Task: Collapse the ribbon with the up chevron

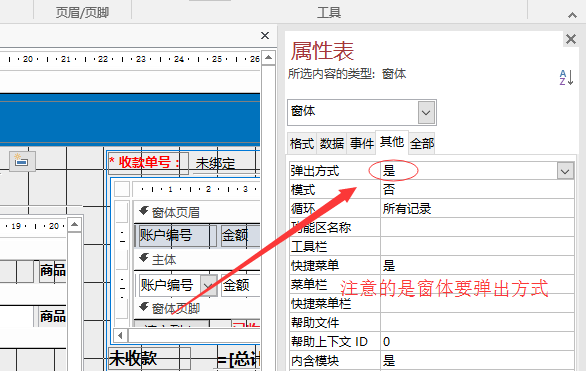Action: coord(572,15)
